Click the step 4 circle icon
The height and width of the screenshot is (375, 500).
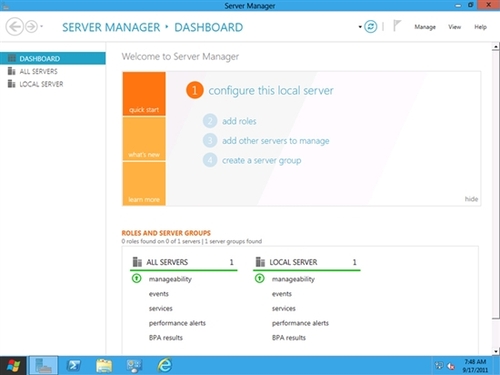tap(210, 160)
